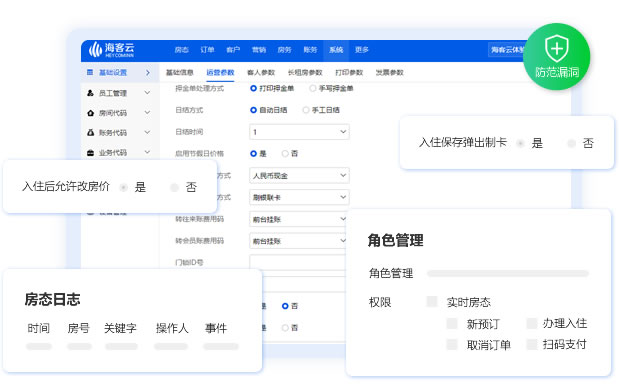Click the green 防范漏洞 shield badge
The image size is (619, 386).
(557, 56)
